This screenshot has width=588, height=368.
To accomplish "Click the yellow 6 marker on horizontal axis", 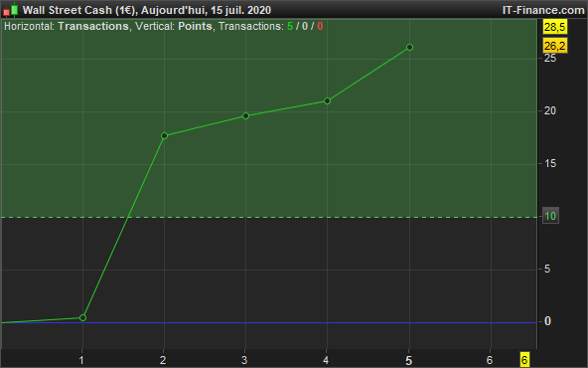I will pyautogui.click(x=524, y=360).
